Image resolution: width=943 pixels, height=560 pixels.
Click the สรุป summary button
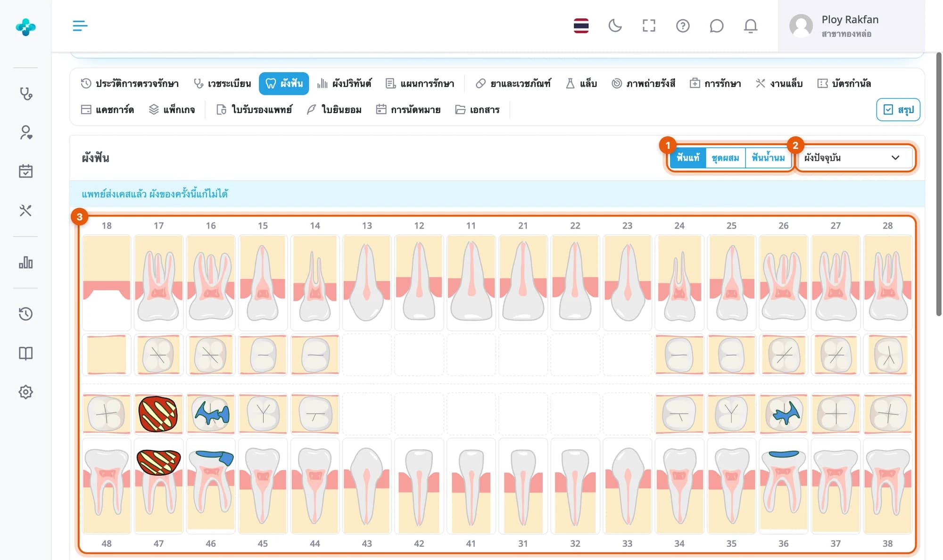pyautogui.click(x=898, y=109)
